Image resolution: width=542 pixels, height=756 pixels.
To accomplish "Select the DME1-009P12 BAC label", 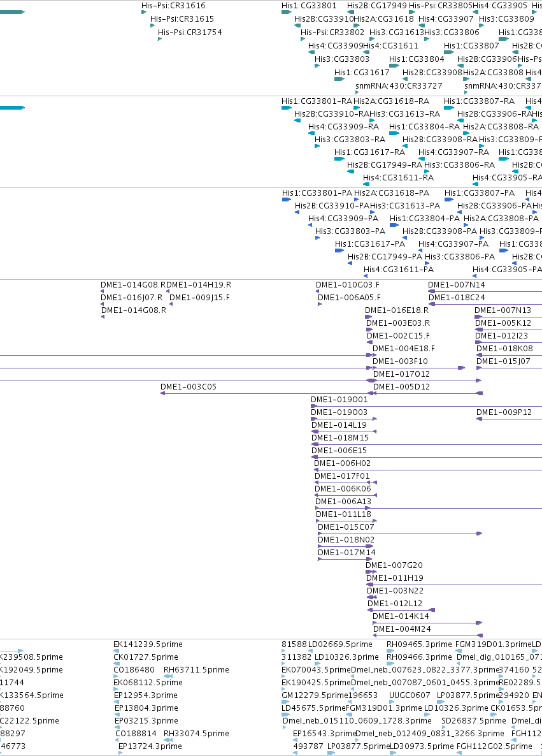I will point(504,412).
